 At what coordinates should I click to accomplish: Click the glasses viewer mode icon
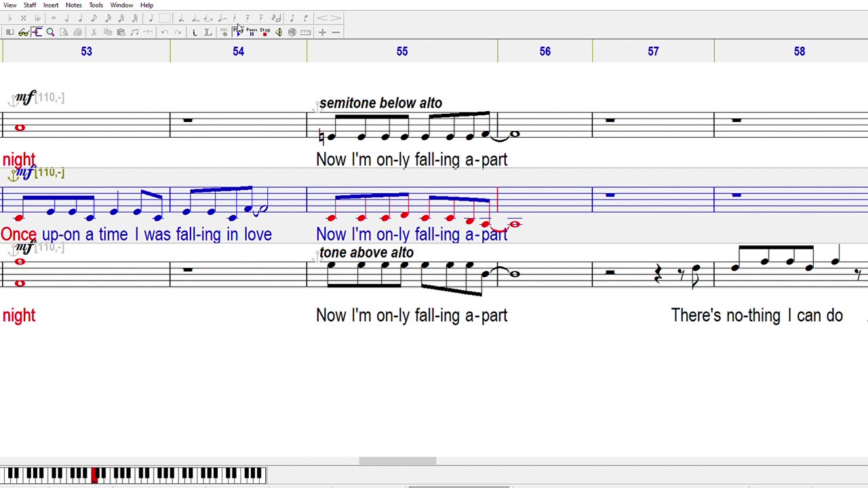[23, 32]
